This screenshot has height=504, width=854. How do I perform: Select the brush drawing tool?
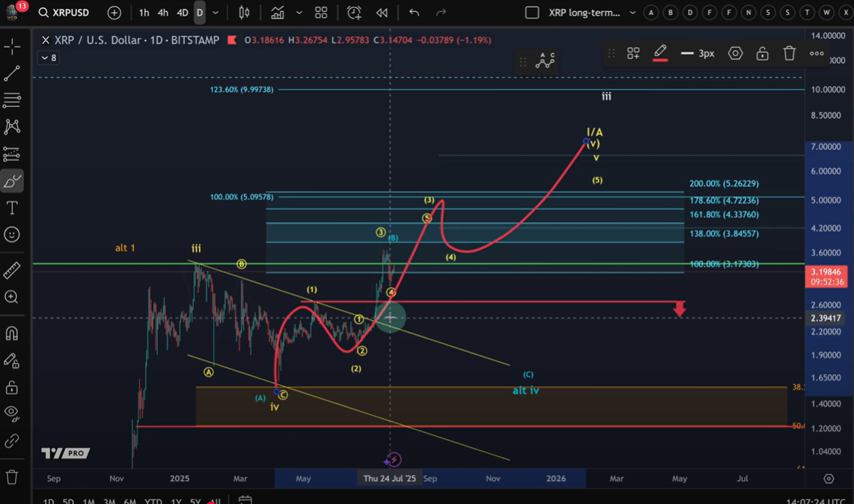(12, 181)
